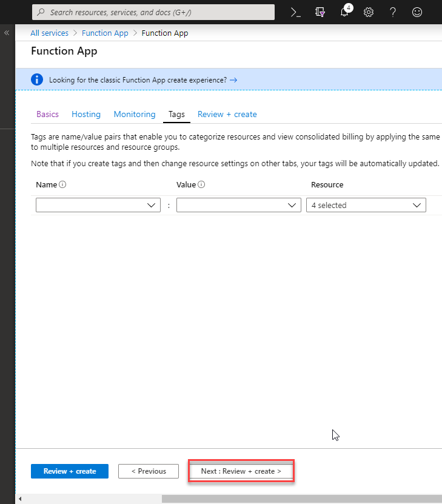This screenshot has width=442, height=504.
Task: Open the help question mark icon
Action: pyautogui.click(x=392, y=12)
